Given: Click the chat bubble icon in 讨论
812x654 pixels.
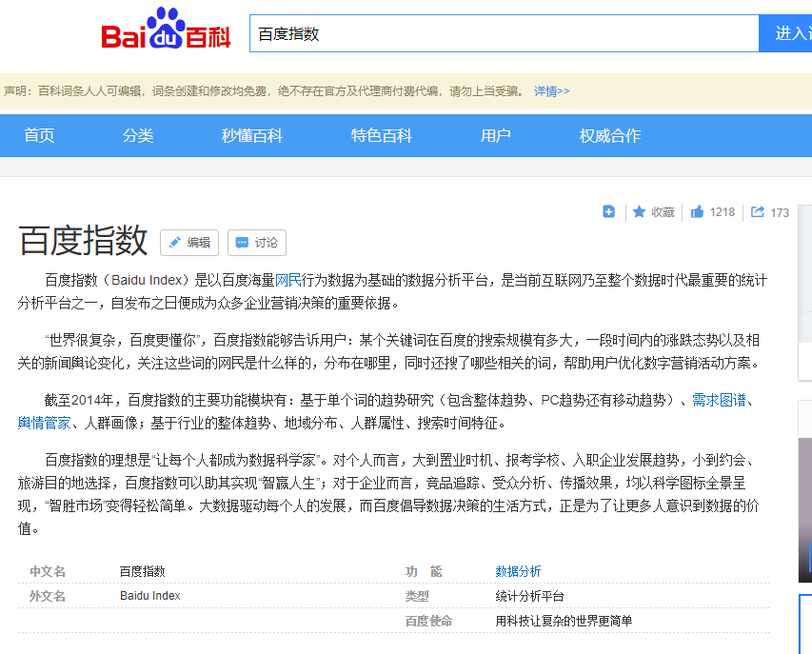Looking at the screenshot, I should point(242,243).
